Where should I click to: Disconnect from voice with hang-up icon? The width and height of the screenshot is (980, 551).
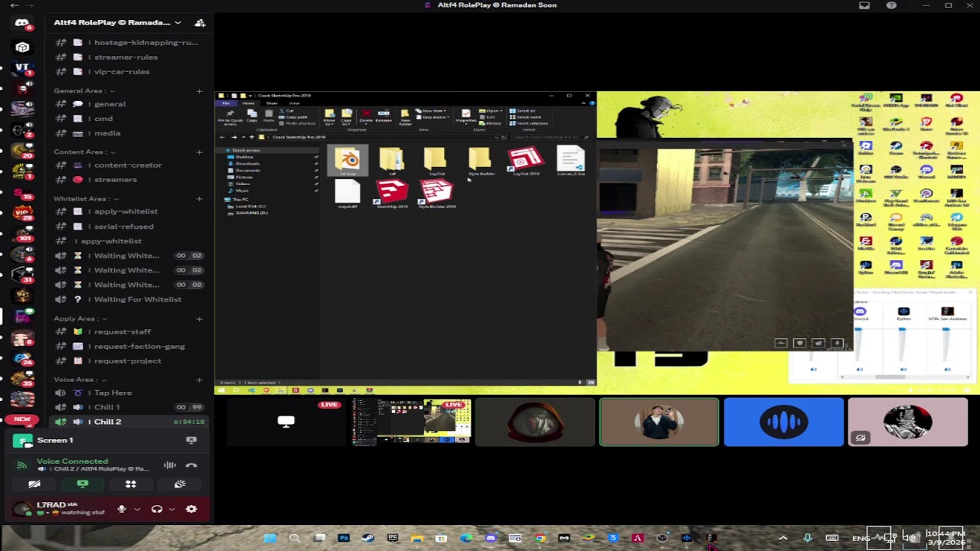coord(191,465)
